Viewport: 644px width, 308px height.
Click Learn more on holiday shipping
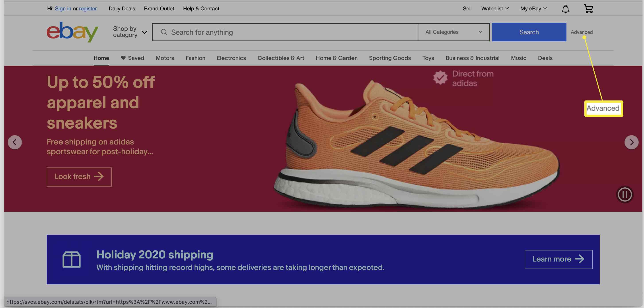coord(558,259)
